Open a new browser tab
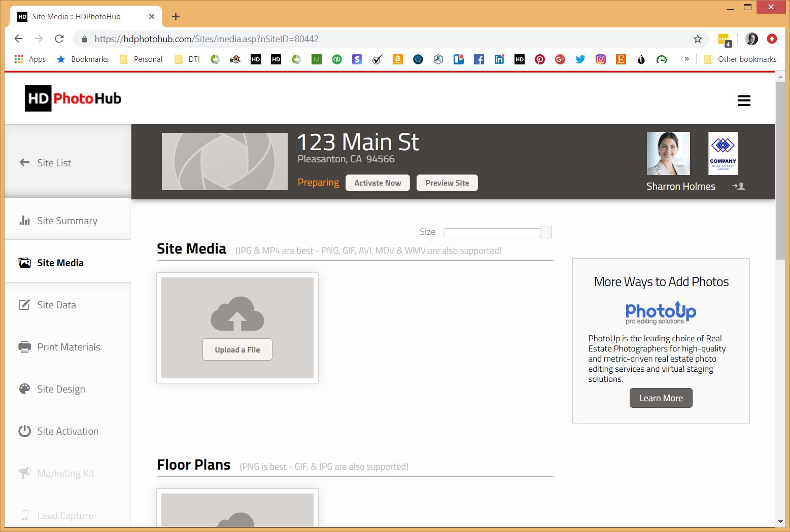The height and width of the screenshot is (532, 790). pyautogui.click(x=176, y=16)
